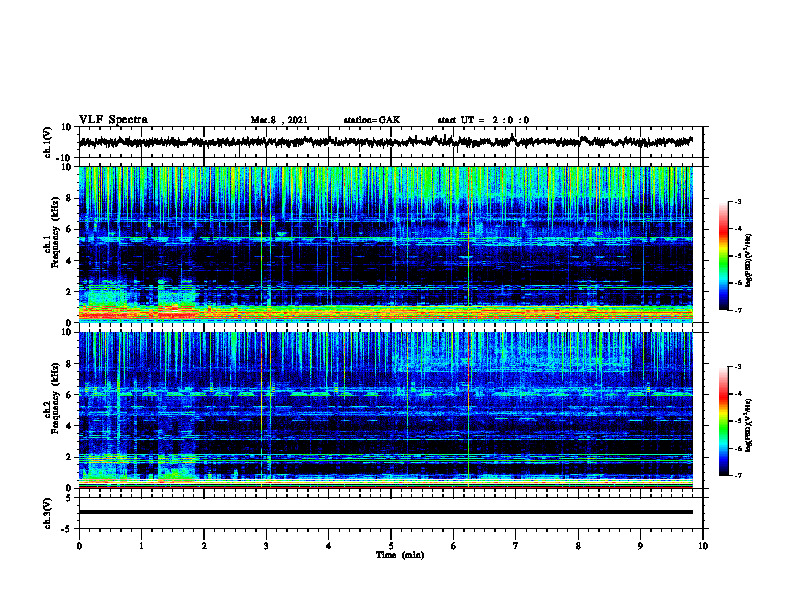Click the "5" tick on ch.3(V) axis
792x612 pixels.
click(69, 498)
